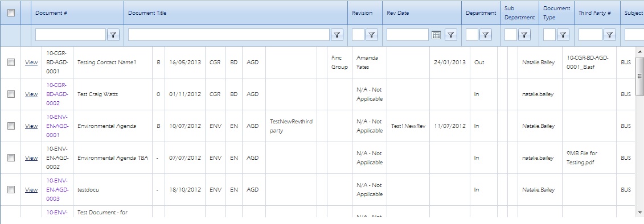The height and width of the screenshot is (224, 644).
Task: Focus the Revision filter text box
Action: tap(358, 35)
